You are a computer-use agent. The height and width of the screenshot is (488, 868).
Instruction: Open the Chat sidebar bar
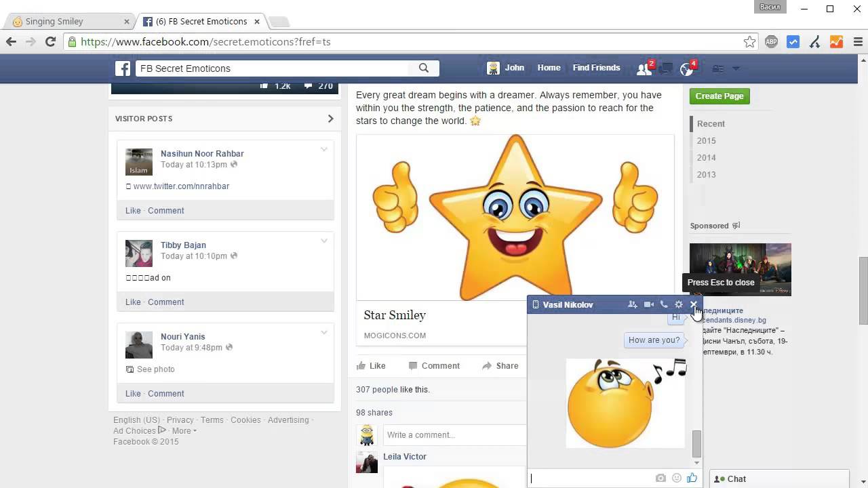coord(779,479)
